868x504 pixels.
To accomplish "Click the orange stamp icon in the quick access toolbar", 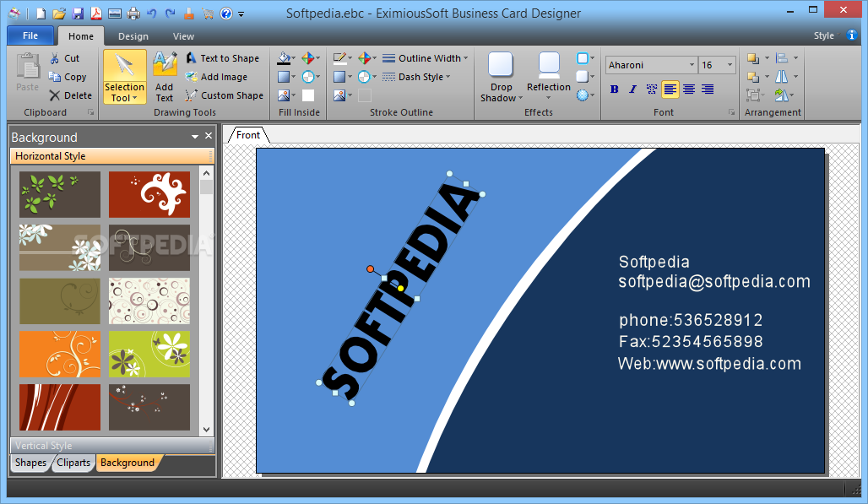I will point(189,14).
